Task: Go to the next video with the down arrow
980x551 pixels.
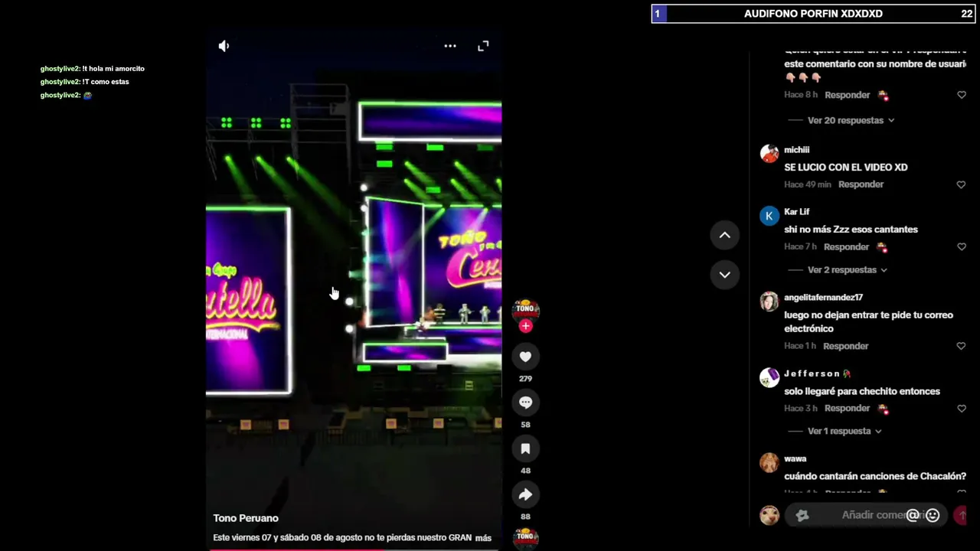Action: [x=724, y=275]
